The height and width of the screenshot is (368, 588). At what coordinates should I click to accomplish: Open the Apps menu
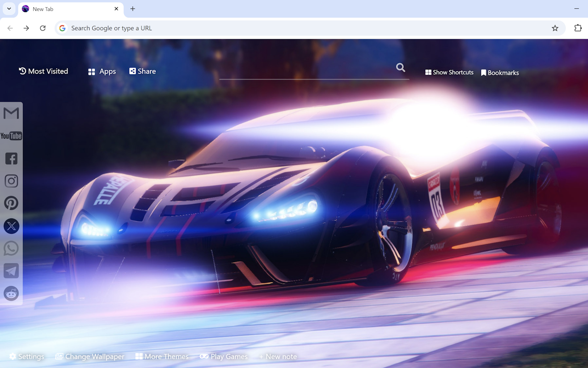pos(101,71)
